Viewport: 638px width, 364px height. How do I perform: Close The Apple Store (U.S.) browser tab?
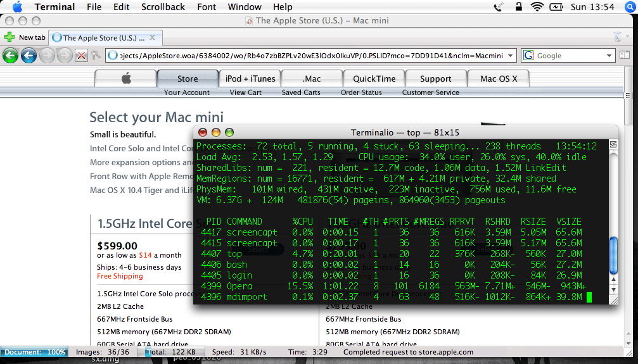153,37
